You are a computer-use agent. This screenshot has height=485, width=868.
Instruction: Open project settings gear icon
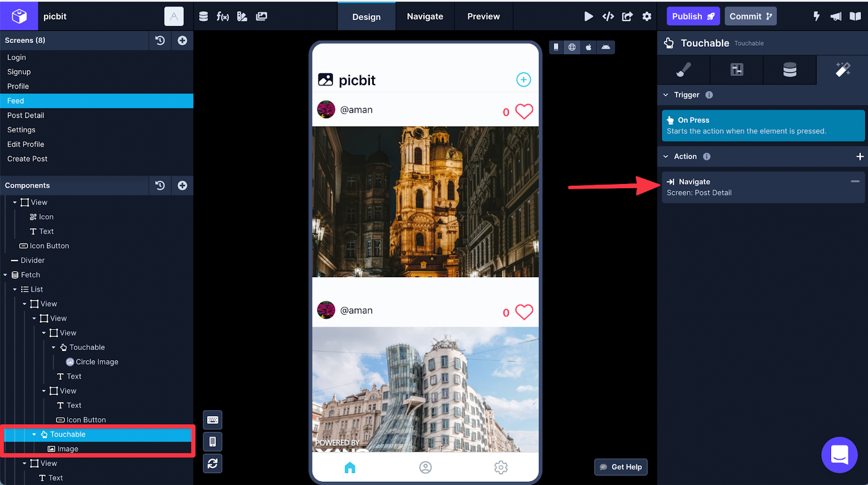647,16
